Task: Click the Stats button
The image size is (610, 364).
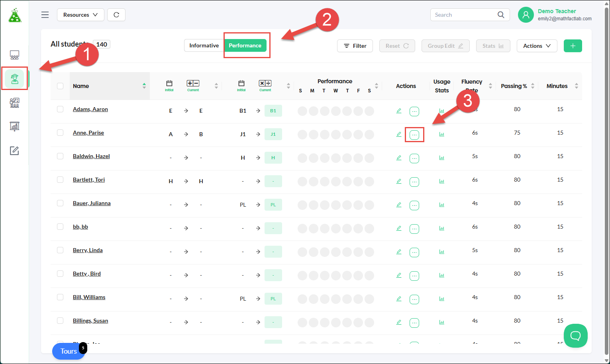Action: coord(493,46)
